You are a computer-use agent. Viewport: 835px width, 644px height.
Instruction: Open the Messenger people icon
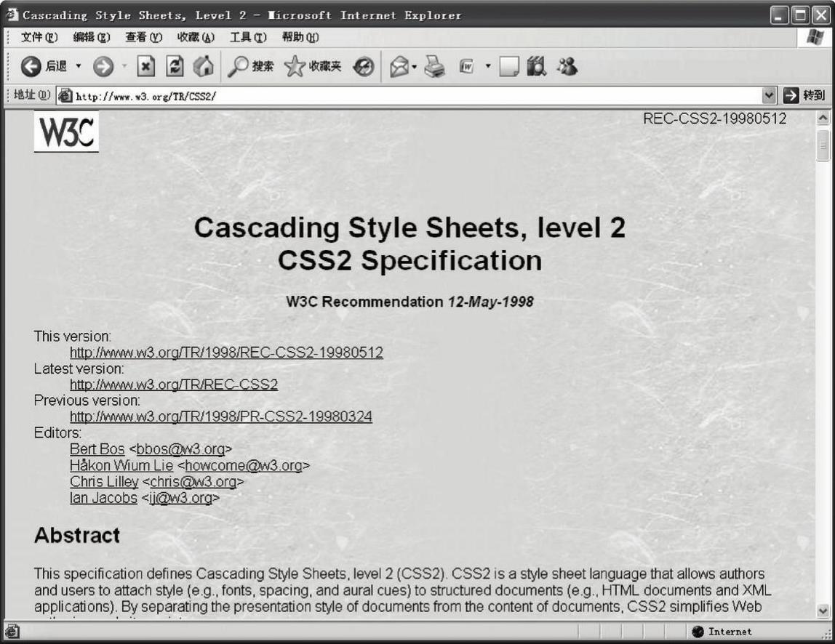coord(567,67)
